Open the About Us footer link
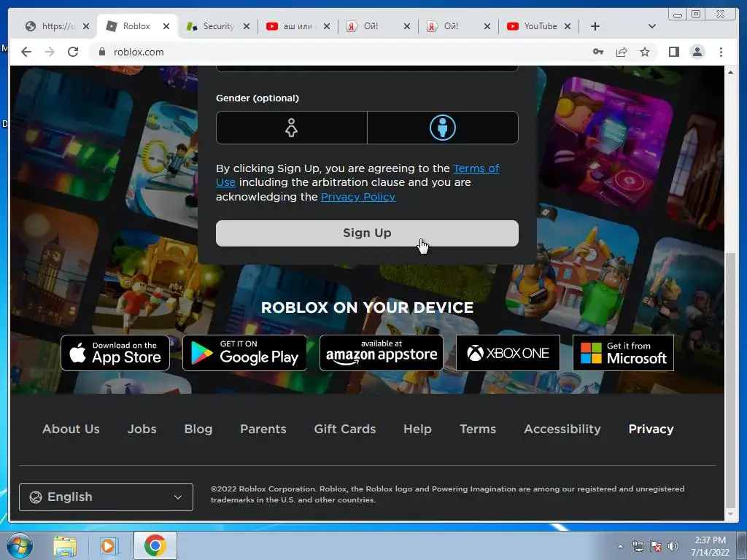The width and height of the screenshot is (747, 560). [x=71, y=429]
